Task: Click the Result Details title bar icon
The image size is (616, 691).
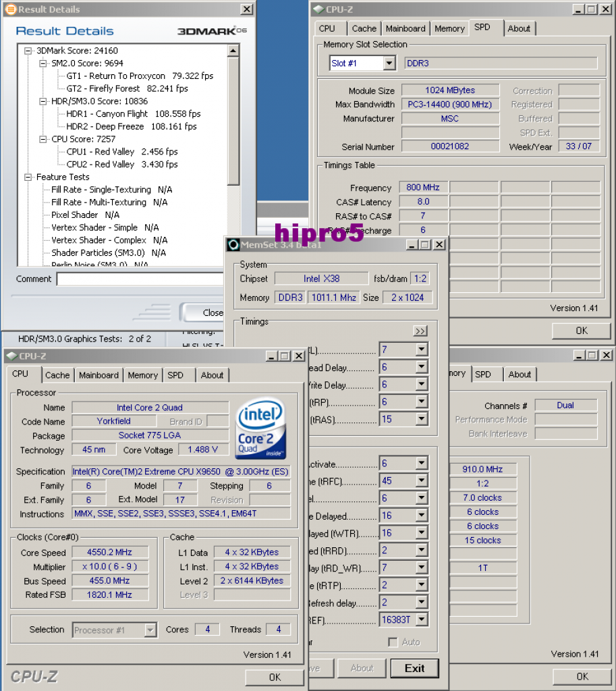Action: click(10, 9)
